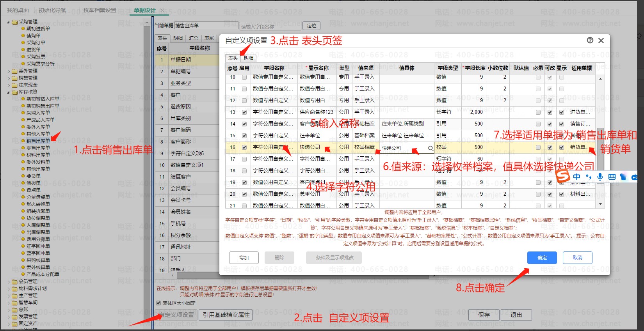644x331 pixels.
Task: Click the magnifier lookup icon in the 快递公司 value cell
Action: pyautogui.click(x=430, y=148)
